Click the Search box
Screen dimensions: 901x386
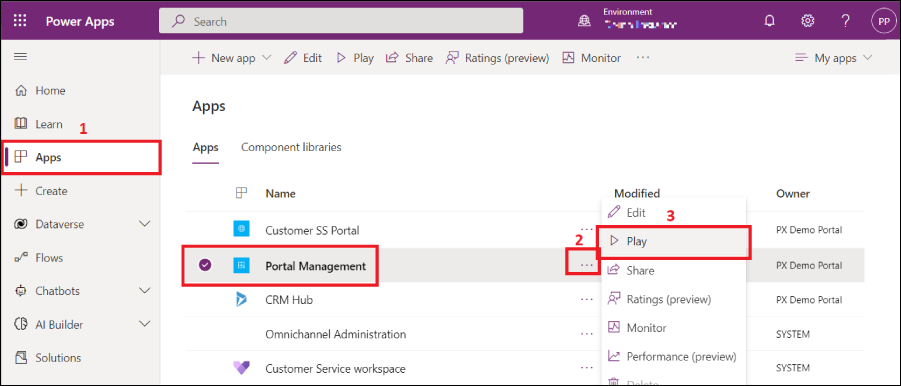(341, 21)
